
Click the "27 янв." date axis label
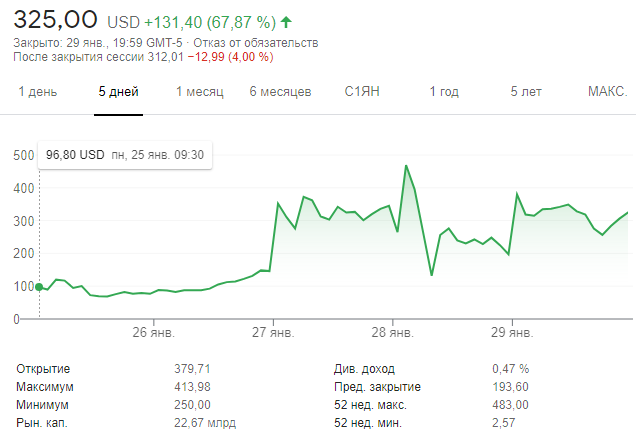[273, 332]
